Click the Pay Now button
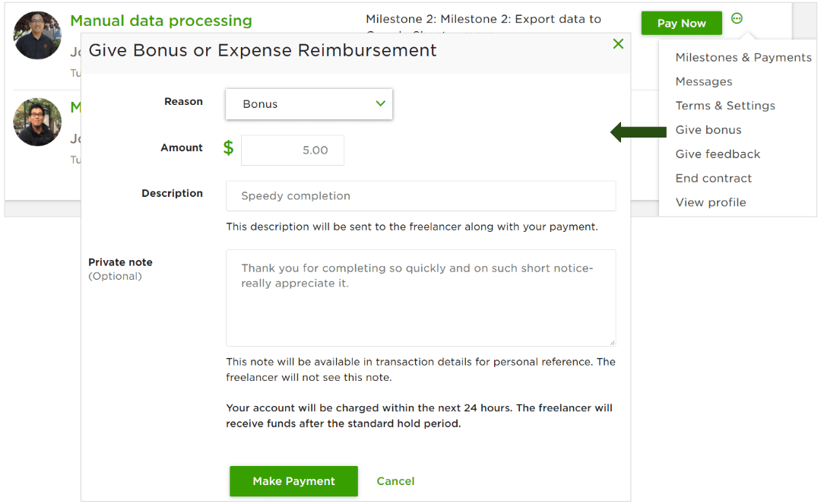 pos(681,23)
